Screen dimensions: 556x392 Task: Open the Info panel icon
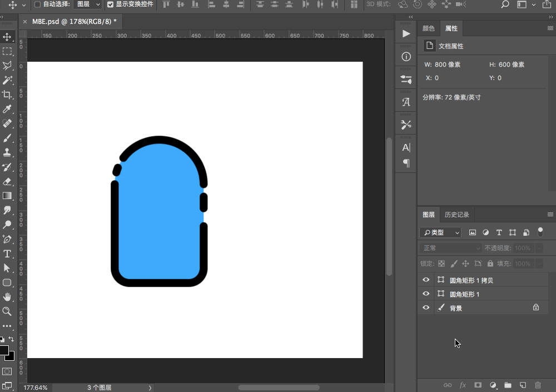[406, 57]
